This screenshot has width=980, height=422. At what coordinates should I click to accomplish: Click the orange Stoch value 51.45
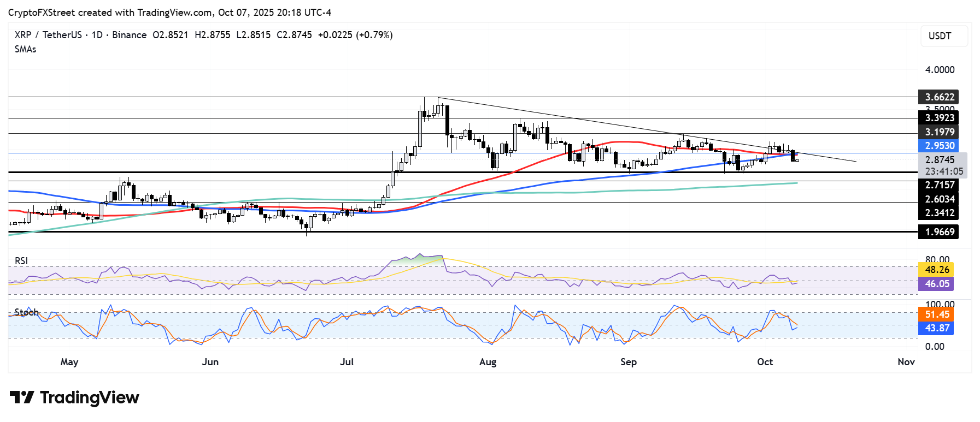coord(936,314)
